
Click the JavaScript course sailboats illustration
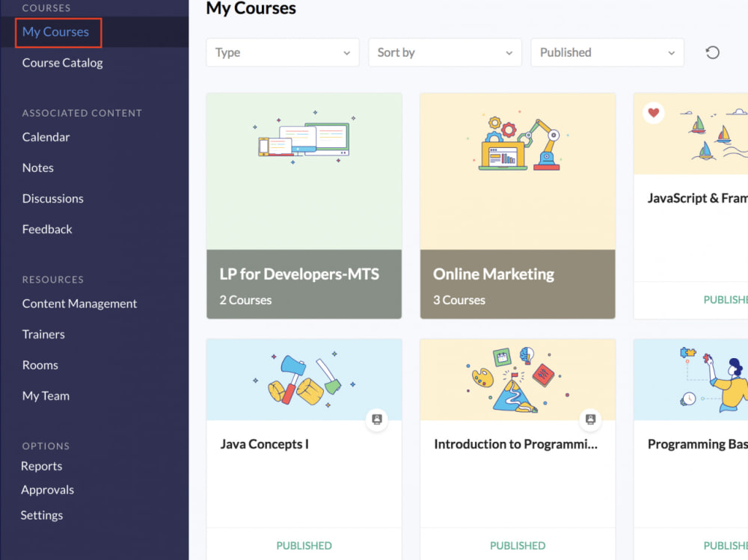[x=714, y=135]
